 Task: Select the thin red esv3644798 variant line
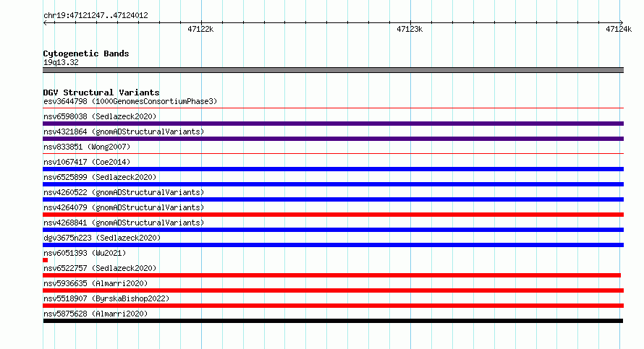coord(333,108)
